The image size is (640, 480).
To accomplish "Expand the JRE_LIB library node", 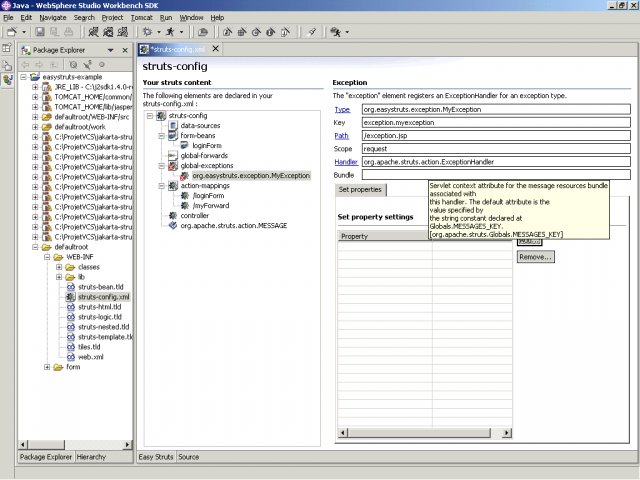I will pos(35,87).
